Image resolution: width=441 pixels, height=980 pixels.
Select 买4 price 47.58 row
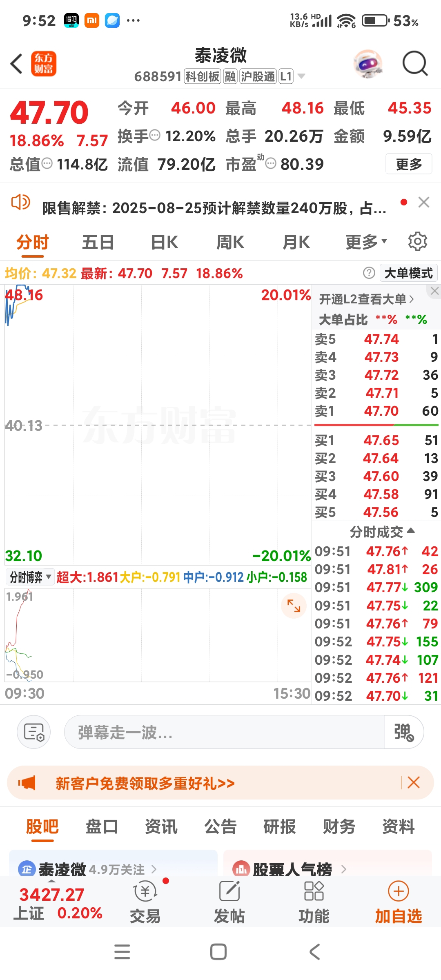click(x=376, y=494)
